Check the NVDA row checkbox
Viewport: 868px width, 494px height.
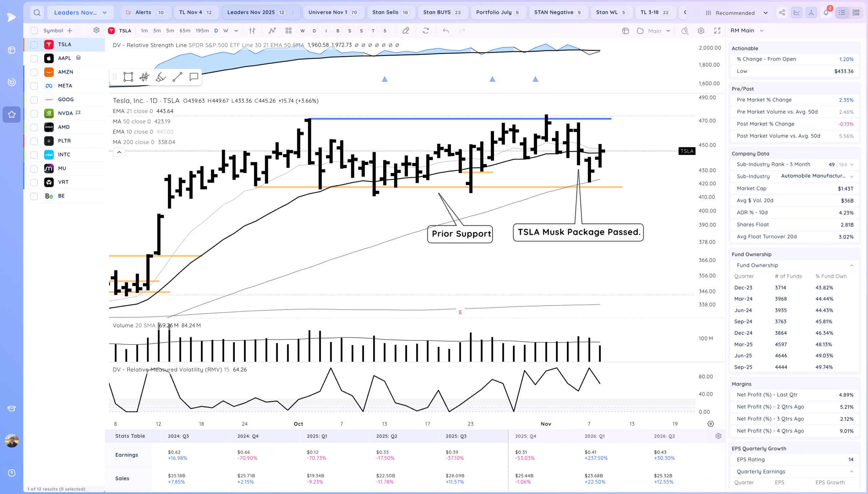tap(34, 113)
